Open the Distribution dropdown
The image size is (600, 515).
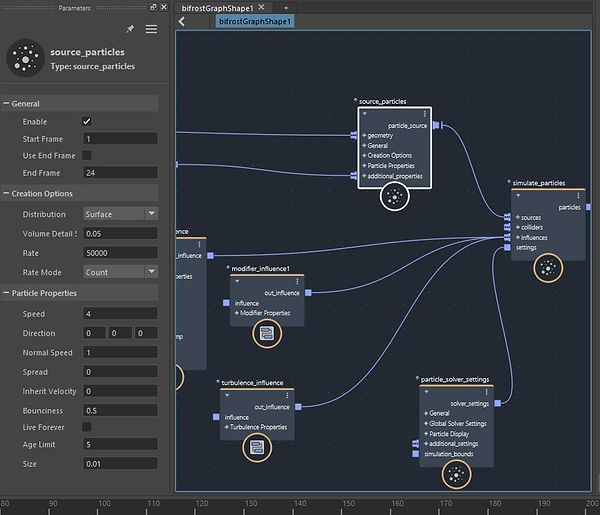[120, 214]
